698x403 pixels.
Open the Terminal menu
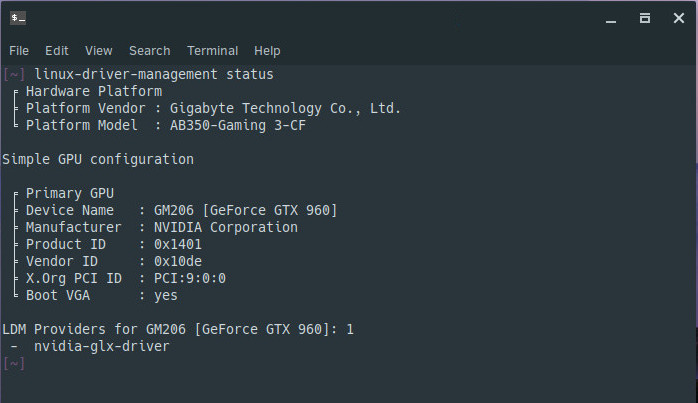pyautogui.click(x=212, y=50)
